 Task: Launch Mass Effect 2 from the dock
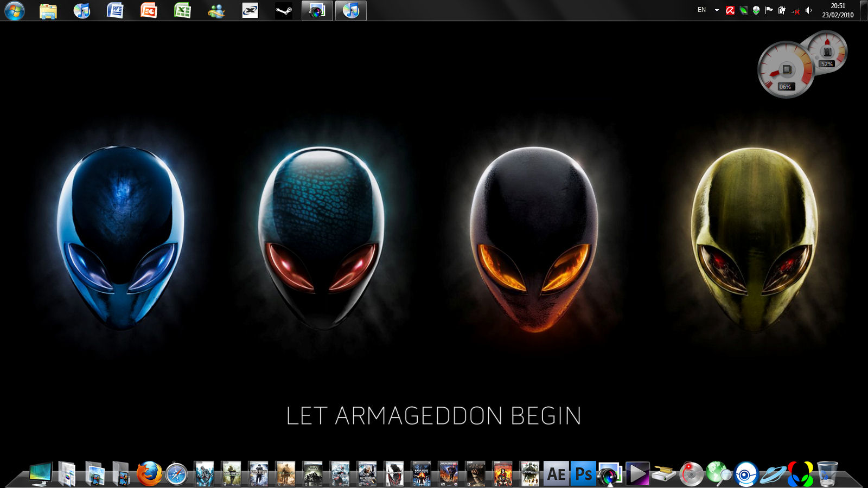pyautogui.click(x=449, y=473)
